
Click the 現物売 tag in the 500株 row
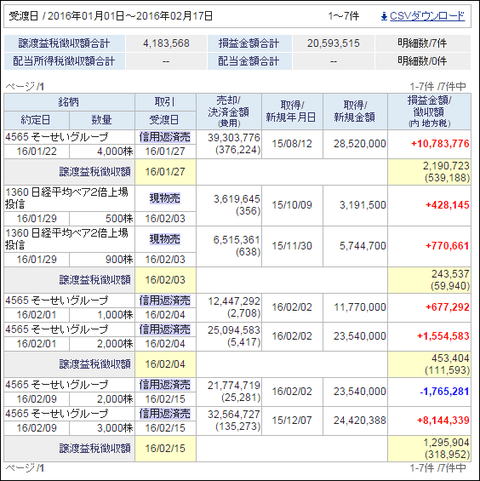pyautogui.click(x=165, y=199)
